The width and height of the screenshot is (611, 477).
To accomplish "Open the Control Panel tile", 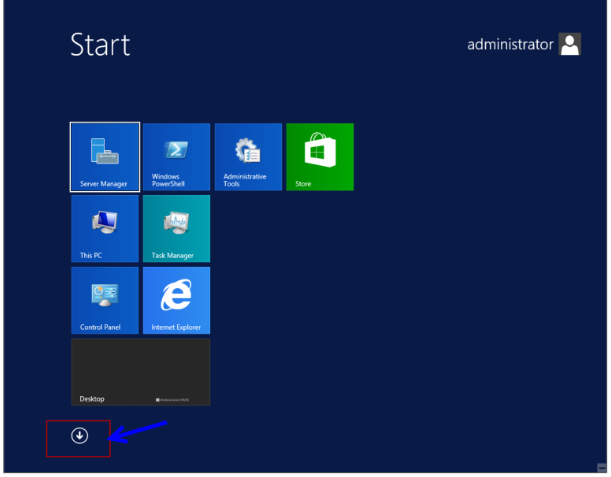I will [105, 299].
